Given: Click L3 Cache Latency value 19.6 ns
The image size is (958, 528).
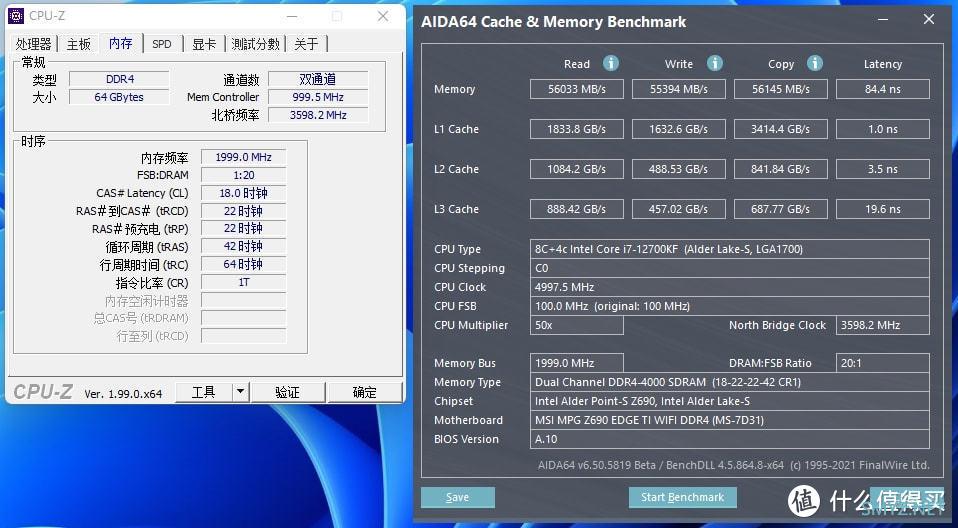Looking at the screenshot, I should (883, 209).
